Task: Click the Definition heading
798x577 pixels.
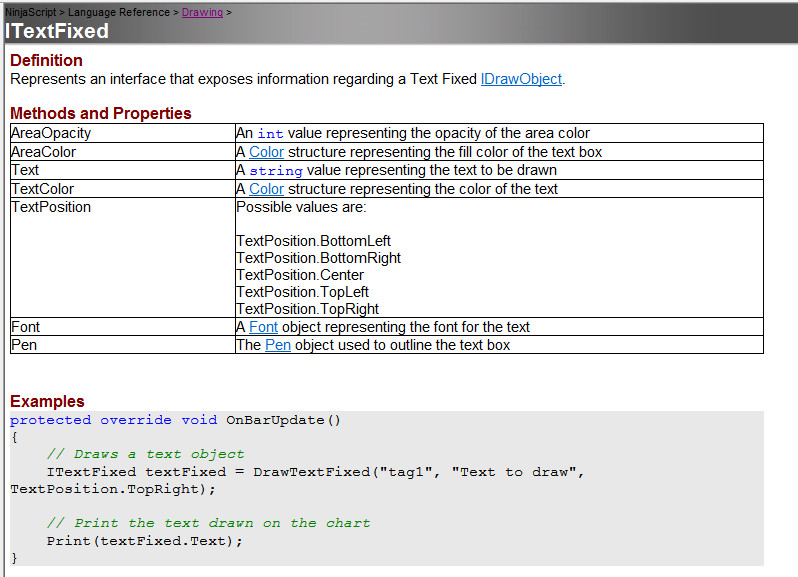Action: (46, 60)
